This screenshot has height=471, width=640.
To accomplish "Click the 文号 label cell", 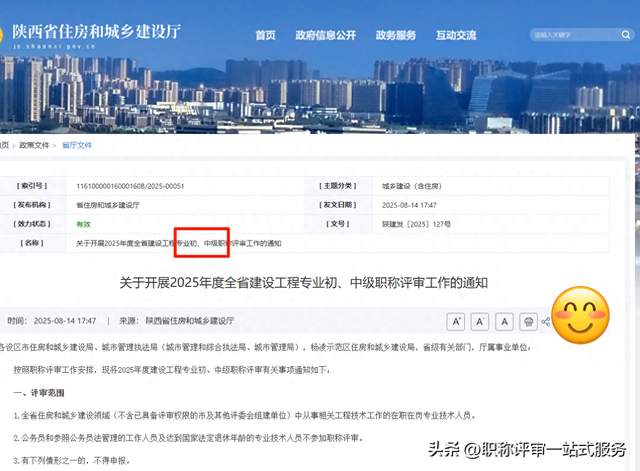I will (338, 224).
